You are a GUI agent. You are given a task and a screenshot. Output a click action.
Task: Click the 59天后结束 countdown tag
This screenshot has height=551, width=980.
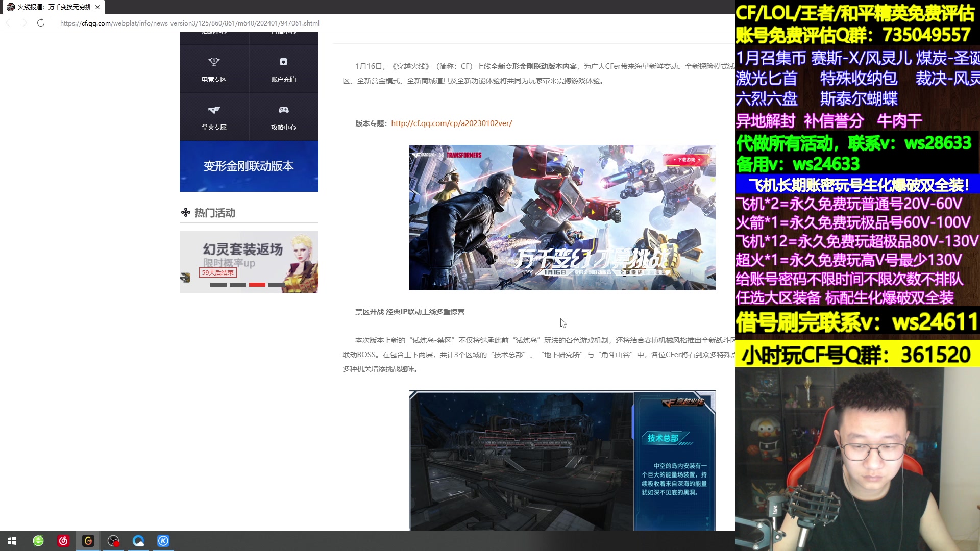217,273
